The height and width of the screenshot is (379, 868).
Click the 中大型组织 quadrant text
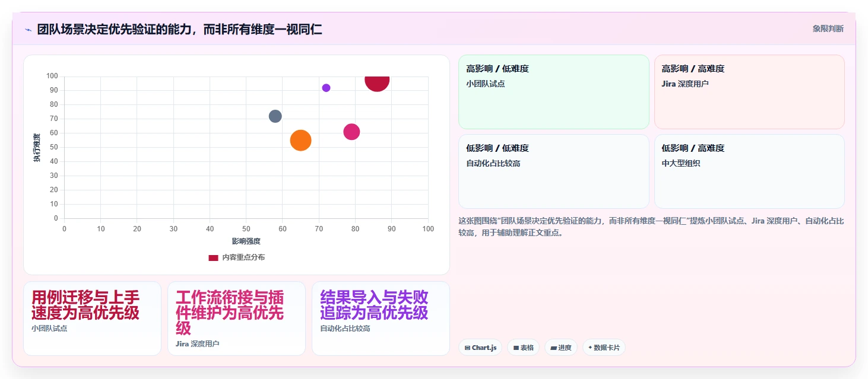[x=681, y=163]
